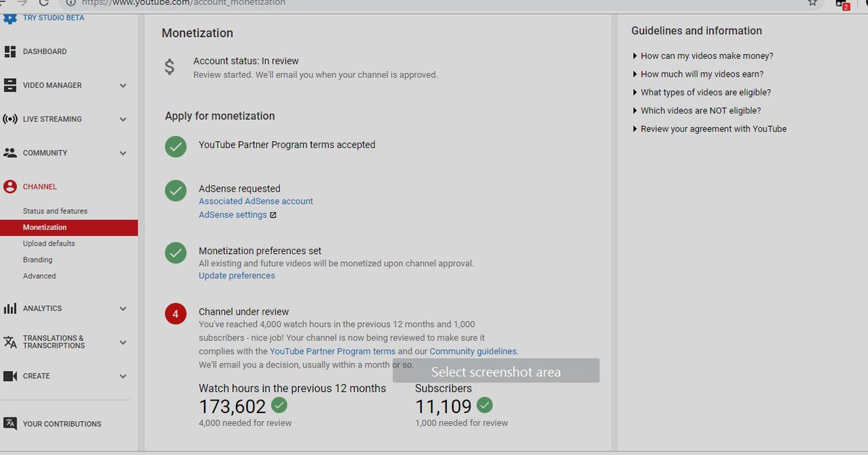868x455 pixels.
Task: Click the Live Streaming broadcast icon
Action: pyautogui.click(x=10, y=119)
